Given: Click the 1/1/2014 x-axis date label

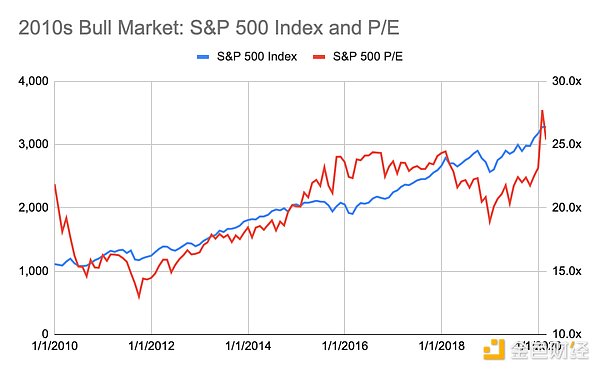Looking at the screenshot, I should pyautogui.click(x=248, y=346).
